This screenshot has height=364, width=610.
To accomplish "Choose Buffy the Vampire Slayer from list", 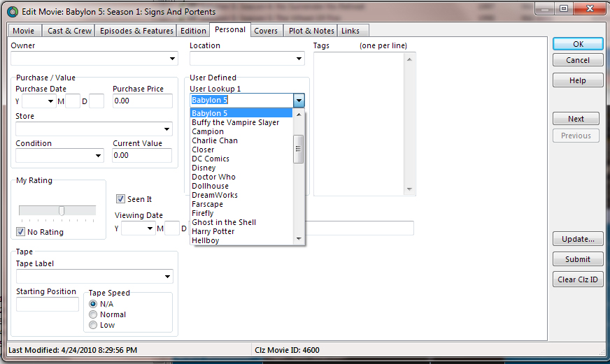I will coord(241,122).
